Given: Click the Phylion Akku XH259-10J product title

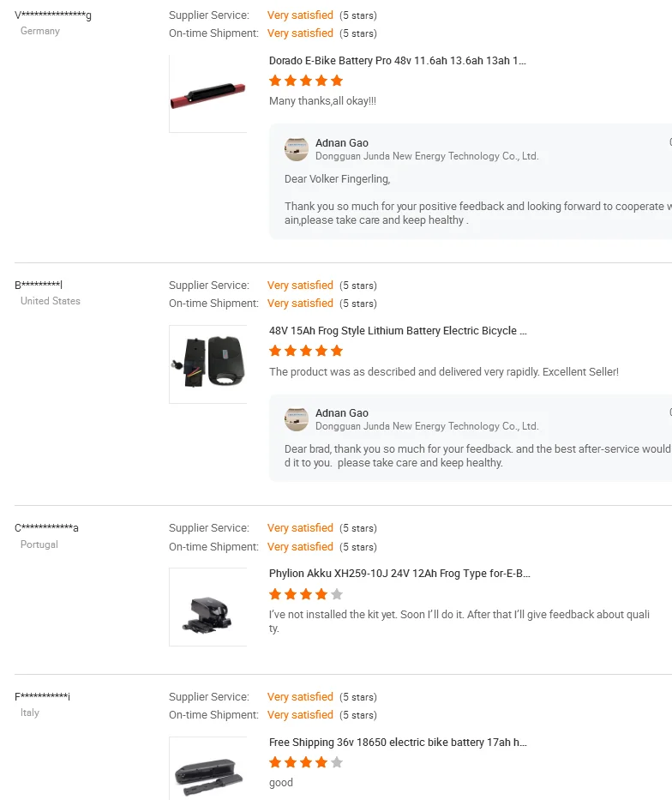Looking at the screenshot, I should [x=399, y=574].
